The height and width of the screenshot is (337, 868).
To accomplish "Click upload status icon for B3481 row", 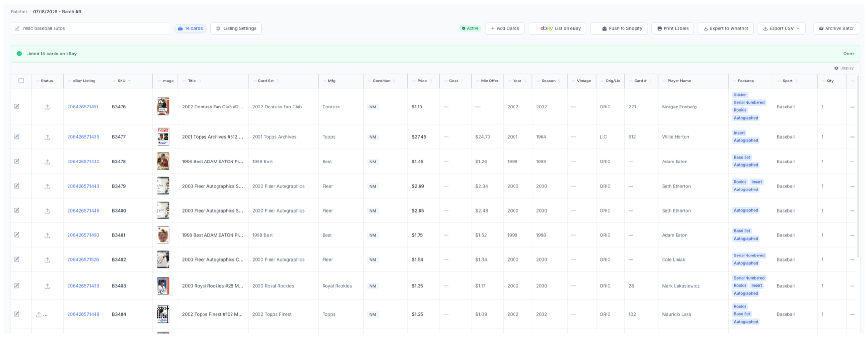I will 47,236.
